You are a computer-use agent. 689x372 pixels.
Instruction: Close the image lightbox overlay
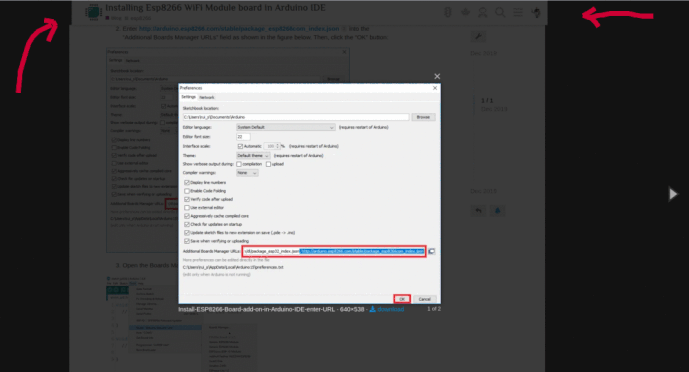(437, 76)
